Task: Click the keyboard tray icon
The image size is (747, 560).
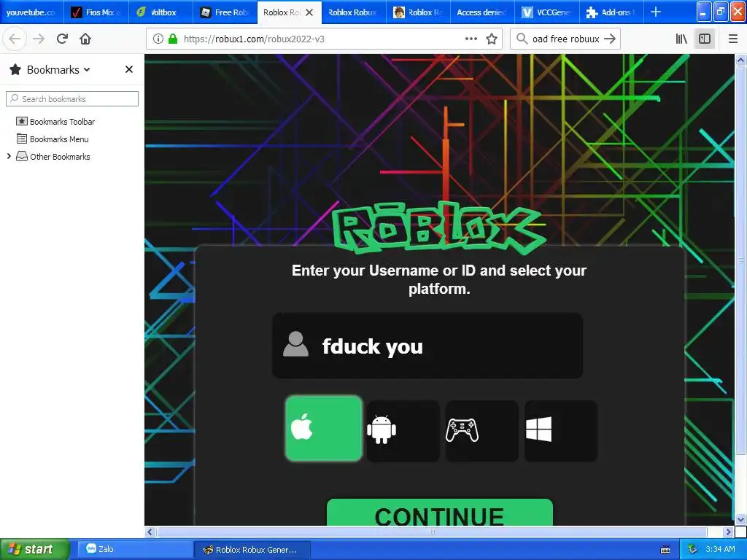Action: (x=665, y=550)
